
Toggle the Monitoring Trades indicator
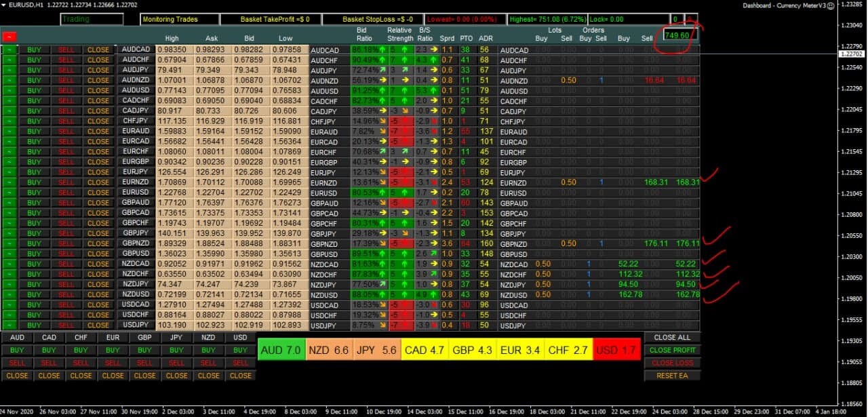click(171, 19)
